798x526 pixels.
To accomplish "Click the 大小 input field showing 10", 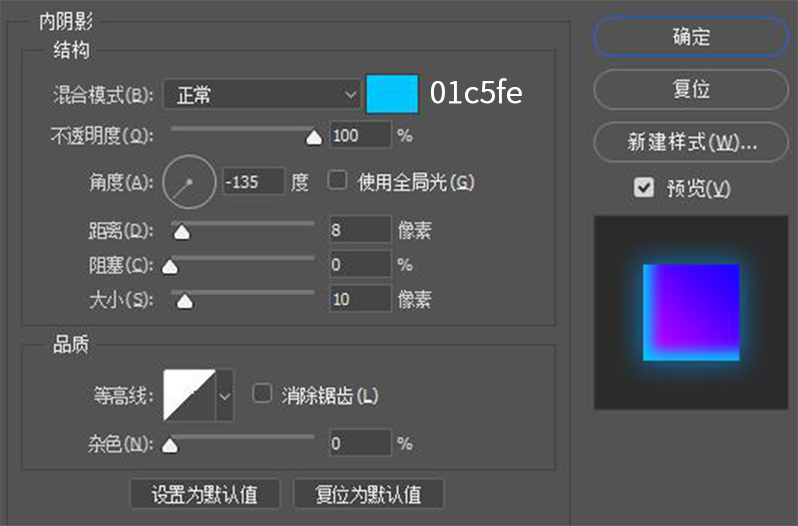I will point(360,299).
